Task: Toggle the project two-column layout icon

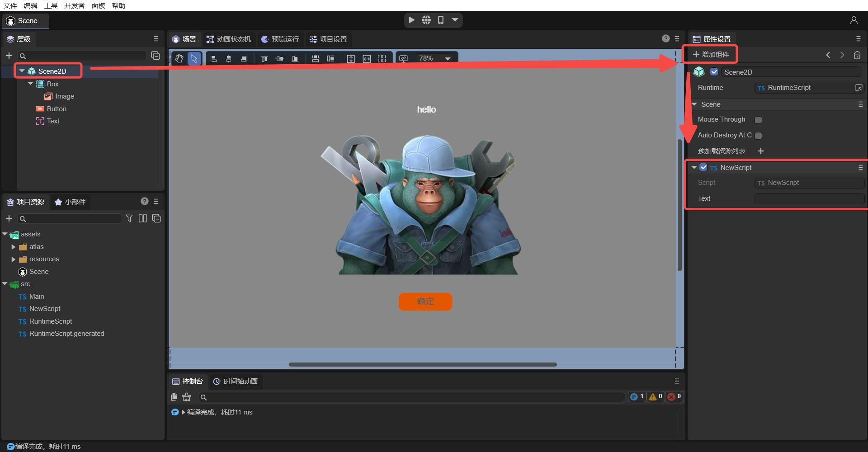Action: coord(143,218)
